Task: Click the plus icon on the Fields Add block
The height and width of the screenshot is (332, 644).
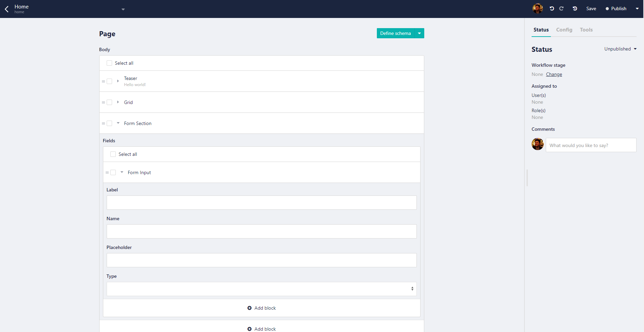Action: 250,308
